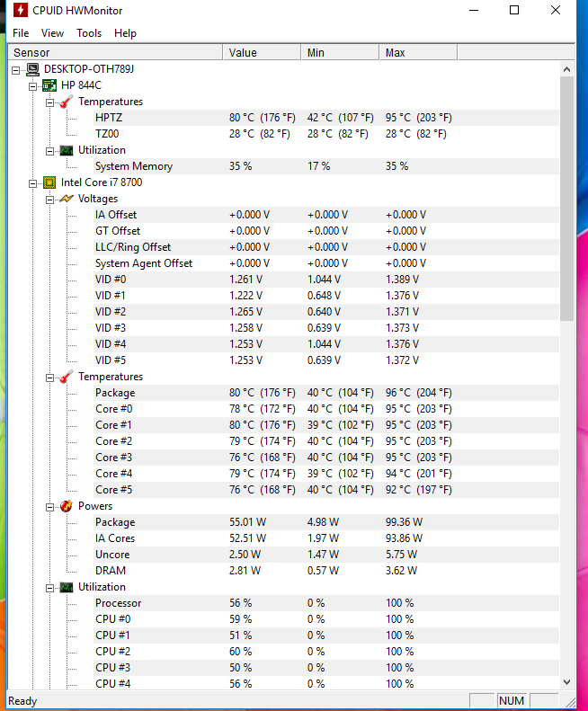The height and width of the screenshot is (711, 588).
Task: Click the 1.389 V max VID #0 value
Action: (x=403, y=280)
